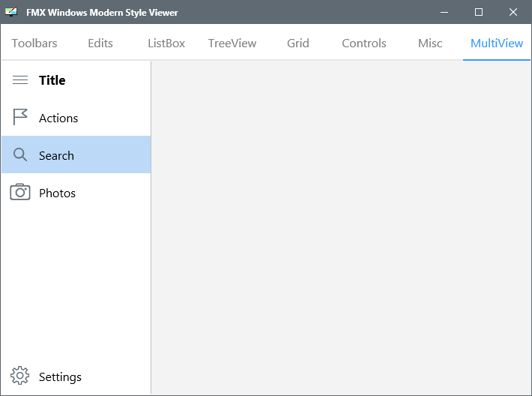Open the Misc tab
The image size is (532, 396).
pos(430,43)
